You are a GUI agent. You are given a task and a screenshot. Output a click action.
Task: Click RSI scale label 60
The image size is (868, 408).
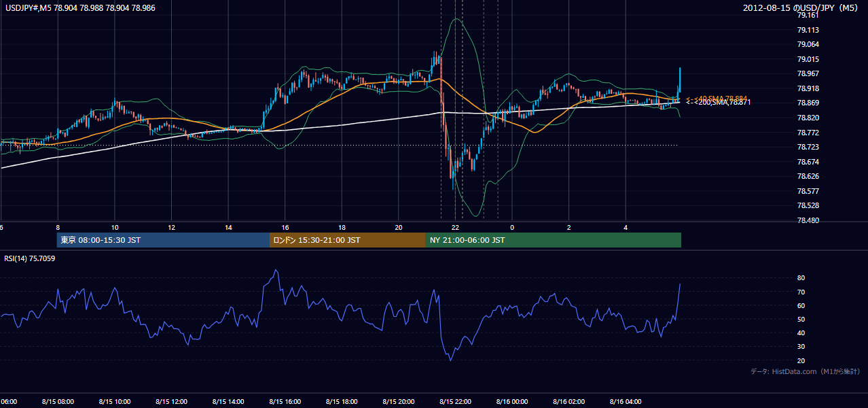click(801, 305)
